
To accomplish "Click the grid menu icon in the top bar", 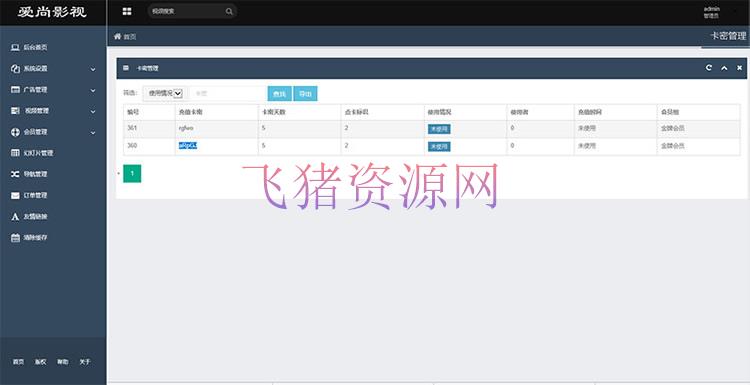I will click(127, 11).
